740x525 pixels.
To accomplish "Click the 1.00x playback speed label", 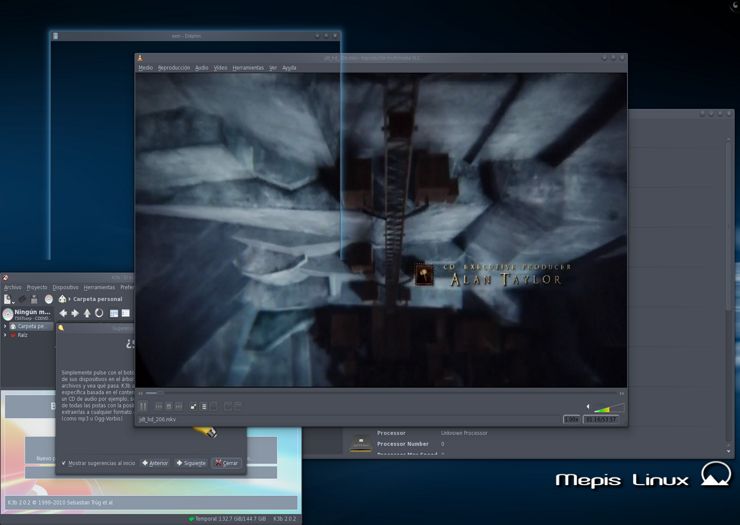I will coord(572,419).
